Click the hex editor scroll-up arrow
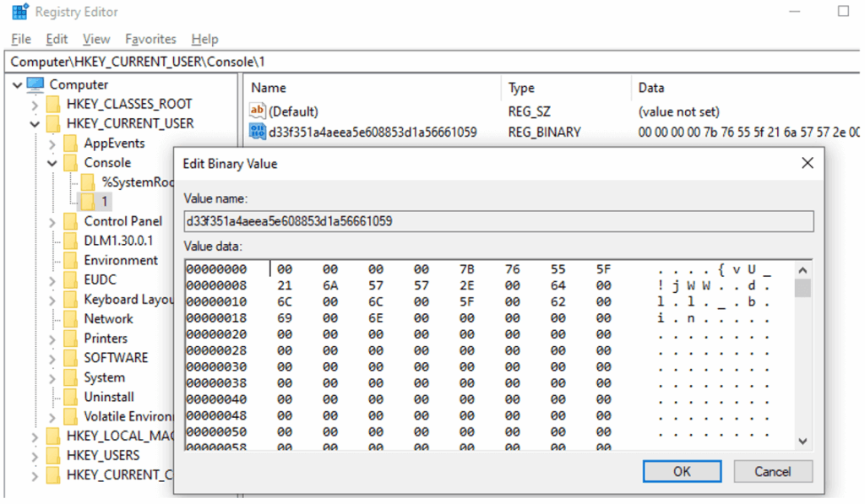The image size is (865, 504). pos(802,269)
